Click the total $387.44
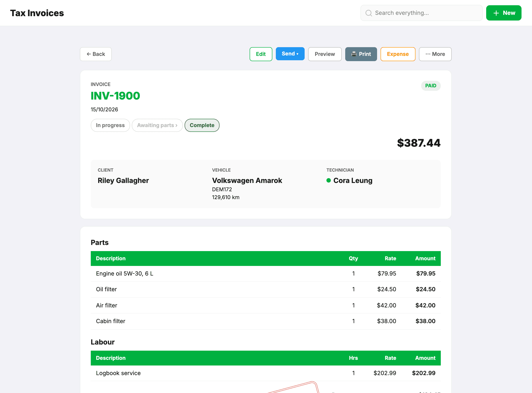The image size is (532, 393). pyautogui.click(x=419, y=143)
